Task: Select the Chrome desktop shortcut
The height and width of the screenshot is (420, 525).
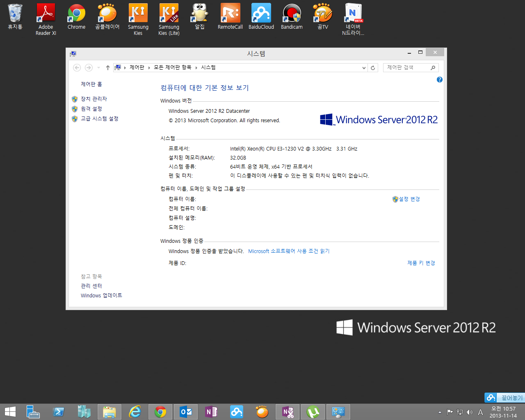Action: 77,17
